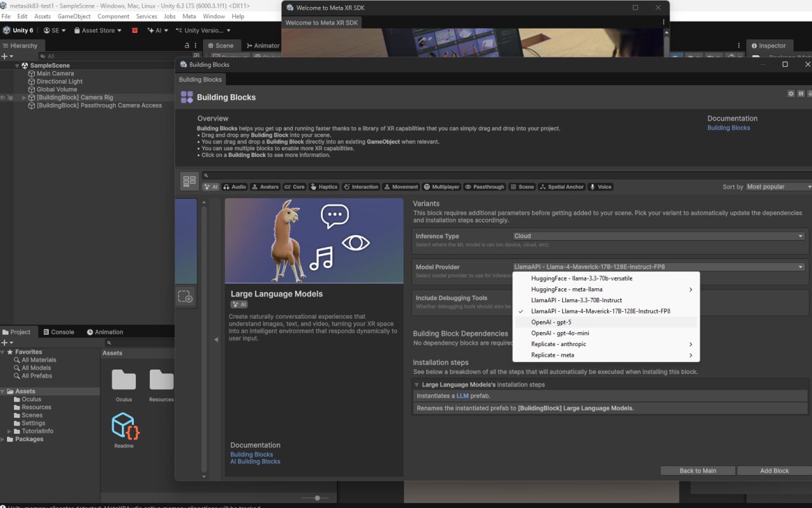Click the Readme asset icon
812x508 pixels.
point(124,426)
